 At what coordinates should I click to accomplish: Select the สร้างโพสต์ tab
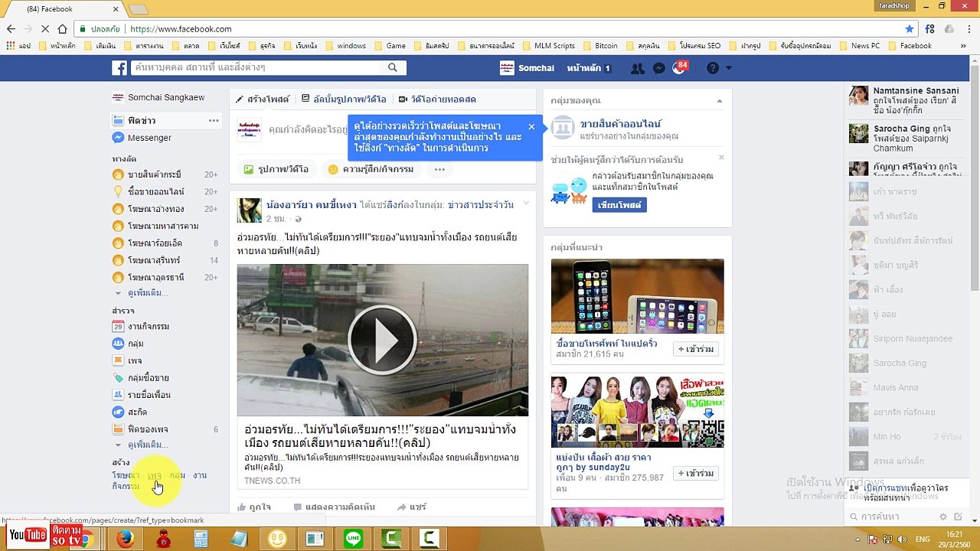263,99
